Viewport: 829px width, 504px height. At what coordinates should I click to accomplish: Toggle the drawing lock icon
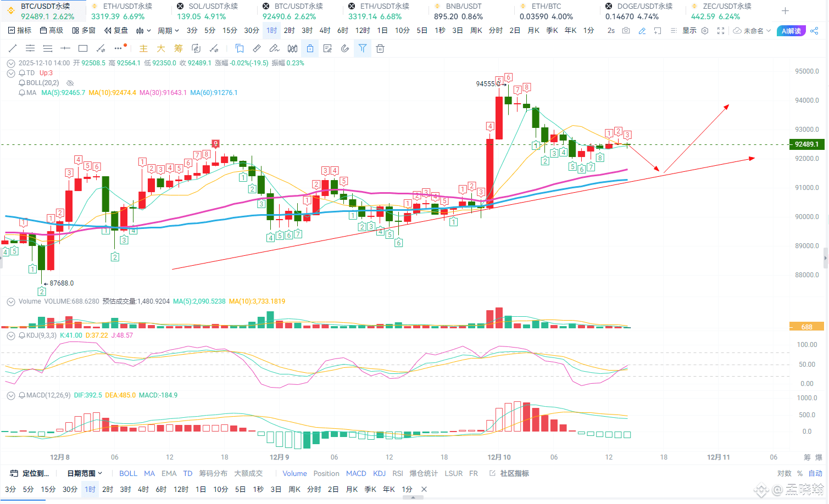(x=310, y=48)
